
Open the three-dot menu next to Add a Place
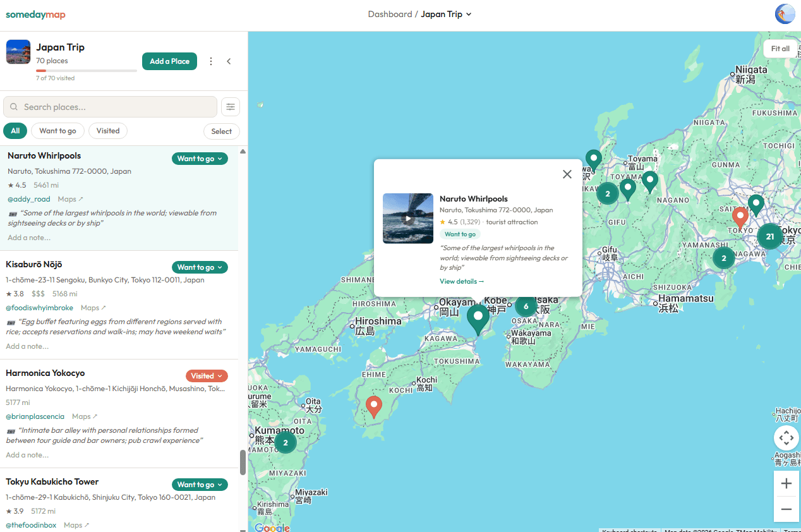pos(211,61)
